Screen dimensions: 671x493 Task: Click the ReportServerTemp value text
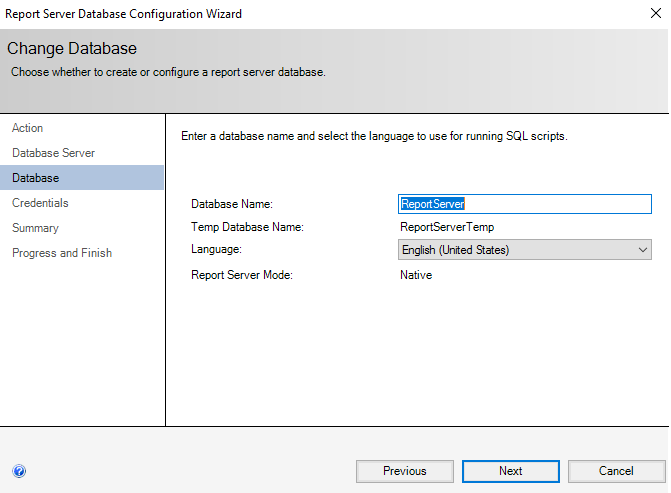pyautogui.click(x=447, y=227)
